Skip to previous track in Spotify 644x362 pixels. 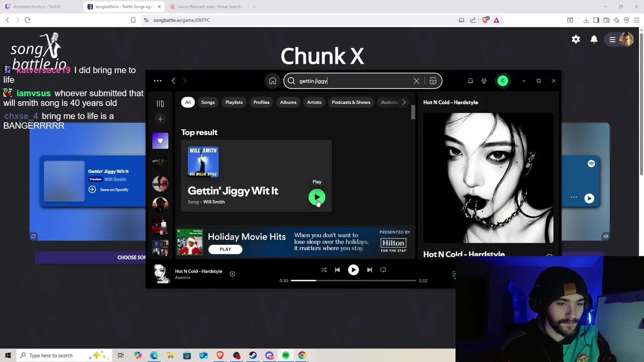pos(337,270)
